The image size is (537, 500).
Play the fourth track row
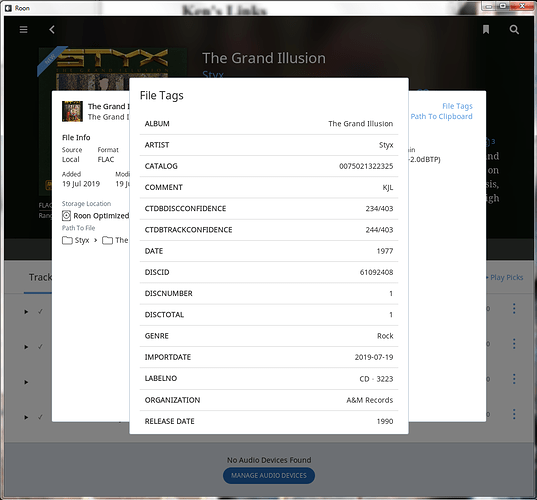(x=26, y=417)
